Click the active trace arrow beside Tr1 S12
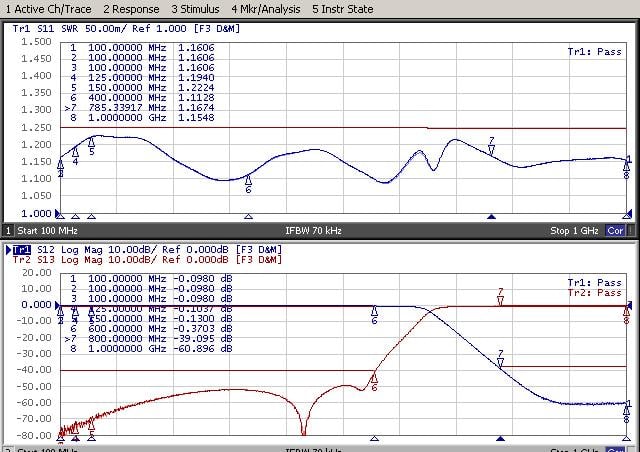 (9, 249)
